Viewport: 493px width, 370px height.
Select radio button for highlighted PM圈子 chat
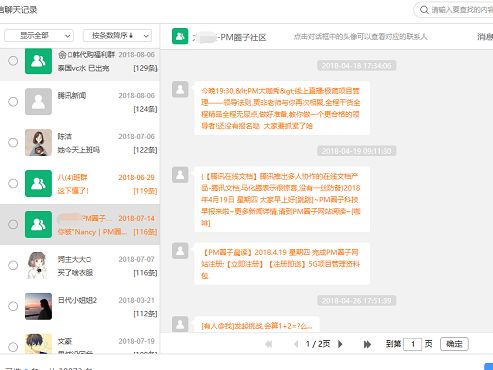(x=13, y=224)
